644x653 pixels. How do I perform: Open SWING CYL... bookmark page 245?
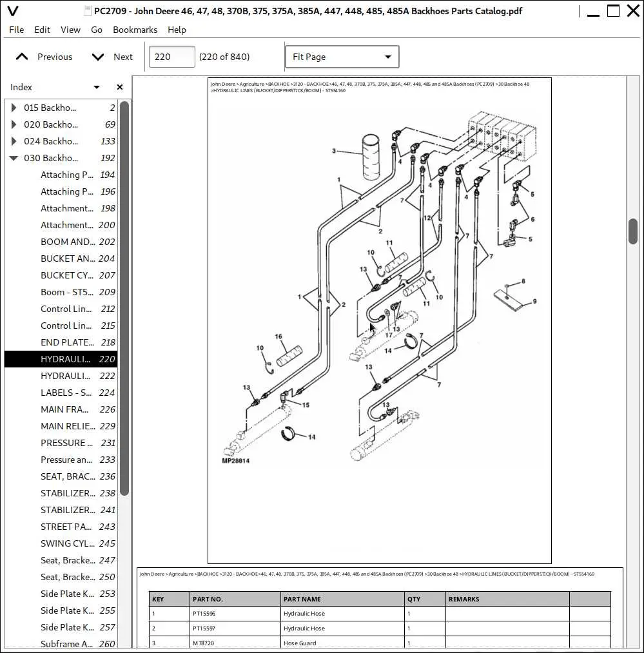(61, 543)
